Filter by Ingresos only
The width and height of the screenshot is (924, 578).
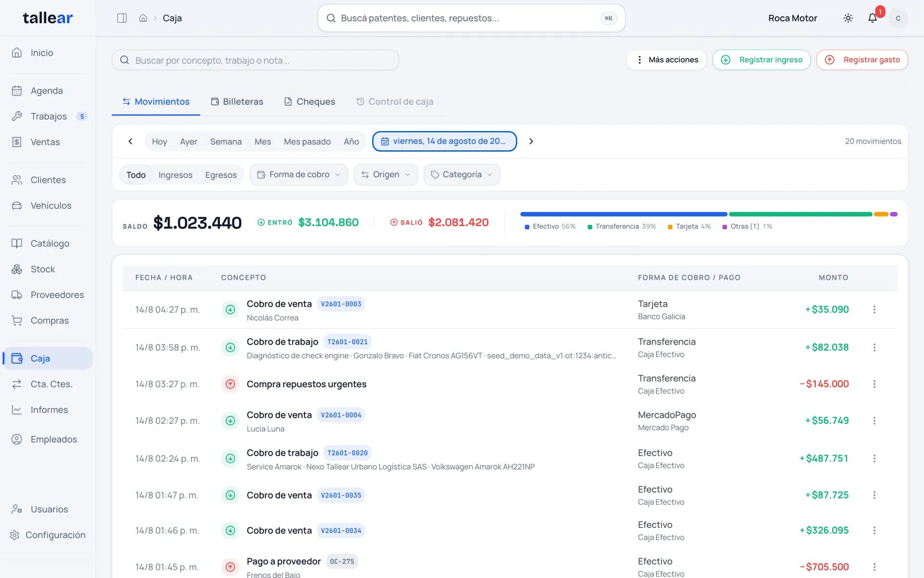coord(175,175)
